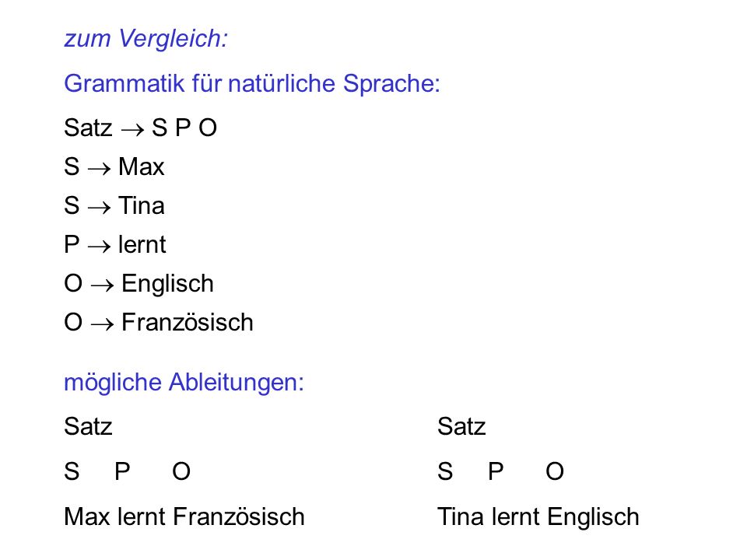The height and width of the screenshot is (560, 747).
Task: Click the arrow in the rule 'S → Tina'
Action: pos(99,208)
